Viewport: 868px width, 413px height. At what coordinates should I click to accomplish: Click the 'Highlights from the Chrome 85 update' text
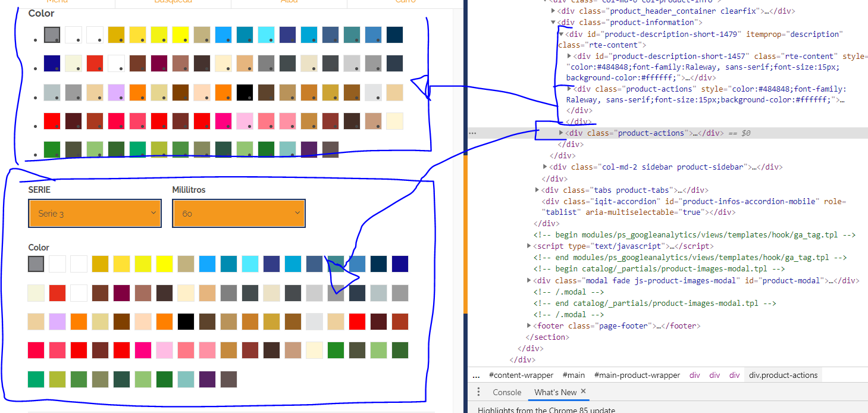[546, 410]
